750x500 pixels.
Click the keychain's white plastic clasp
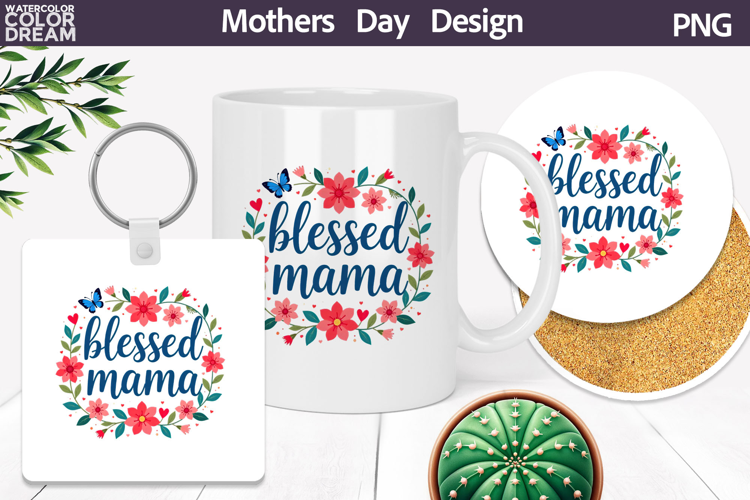click(144, 242)
